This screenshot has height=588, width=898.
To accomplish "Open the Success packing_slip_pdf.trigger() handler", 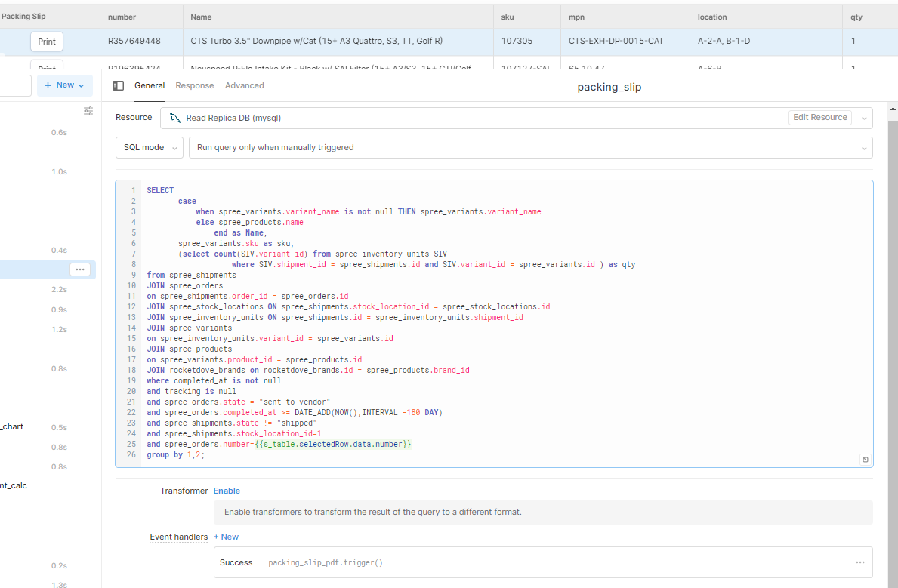I will (x=543, y=562).
